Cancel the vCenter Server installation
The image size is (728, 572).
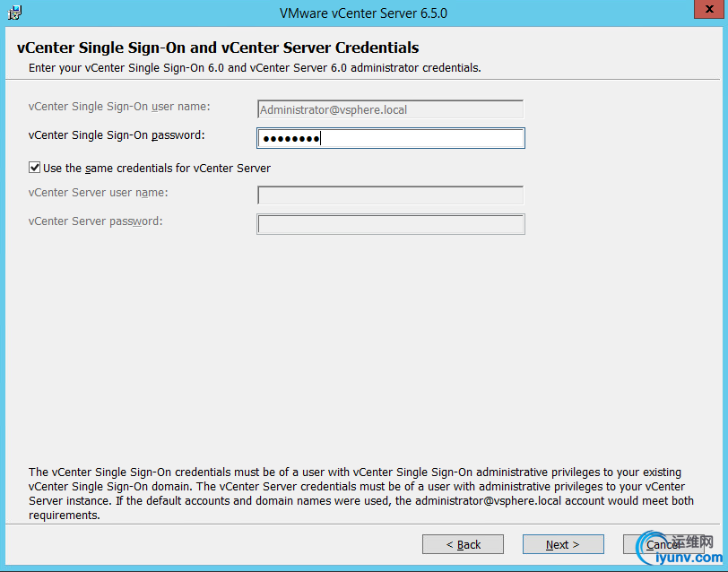663,544
